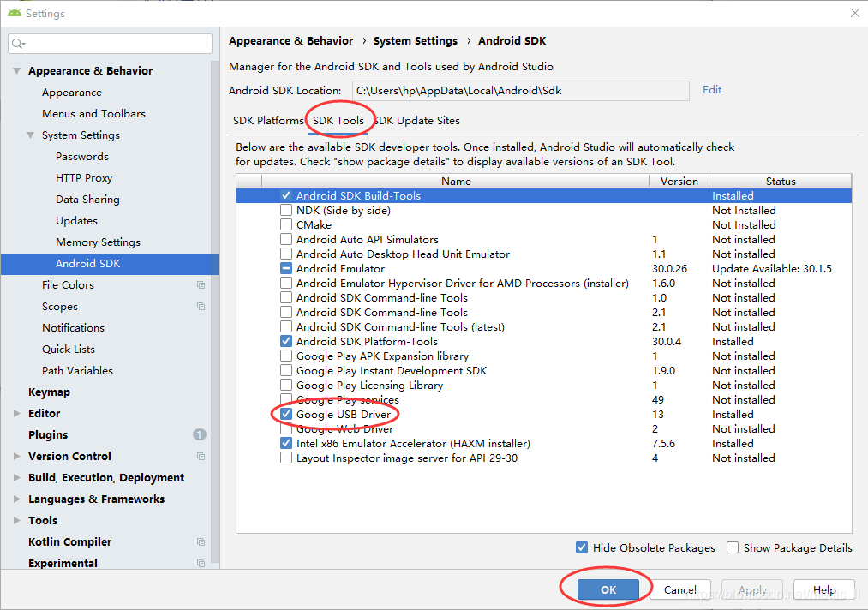Uncheck the Google USB Driver checkbox
This screenshot has height=610, width=868.
[x=286, y=414]
